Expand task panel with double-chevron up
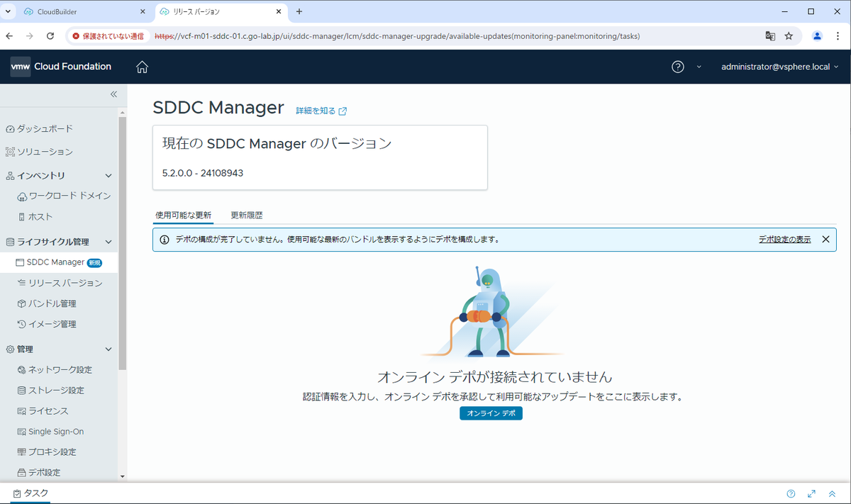 pyautogui.click(x=832, y=493)
